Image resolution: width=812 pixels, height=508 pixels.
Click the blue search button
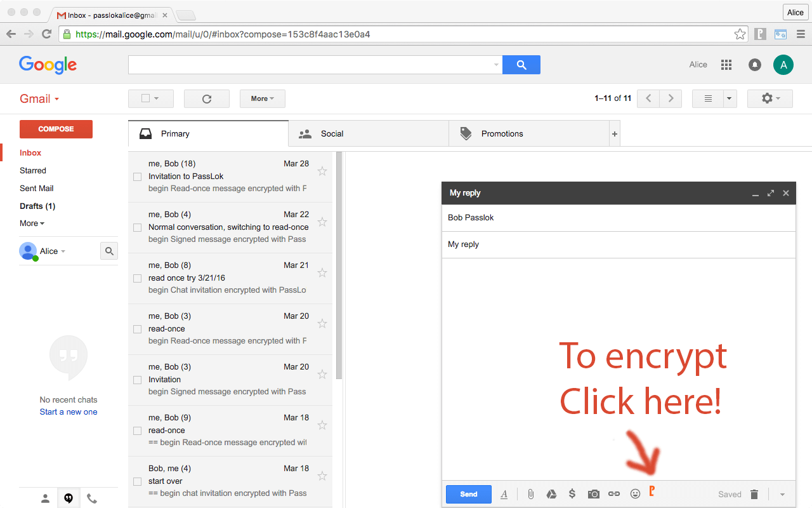[x=521, y=65]
